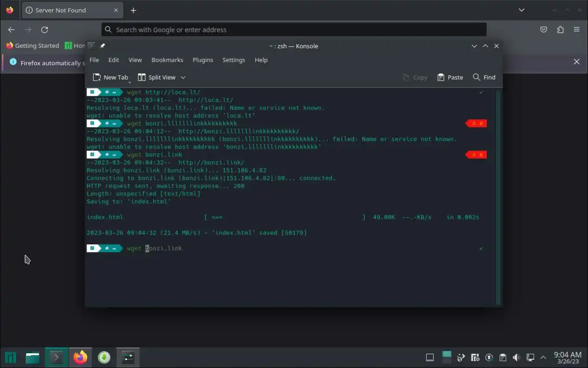Open the Help menu in Konsole
588x368 pixels.
[x=261, y=60]
